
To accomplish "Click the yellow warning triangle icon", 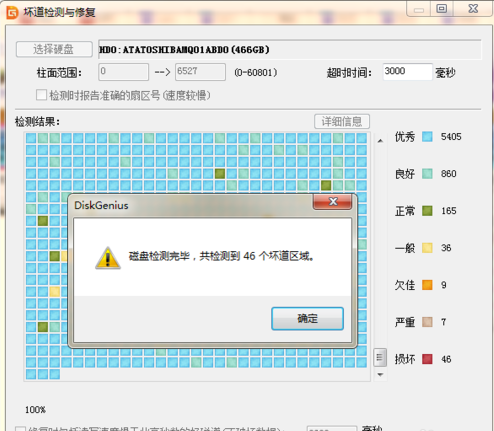I will pyautogui.click(x=108, y=258).
